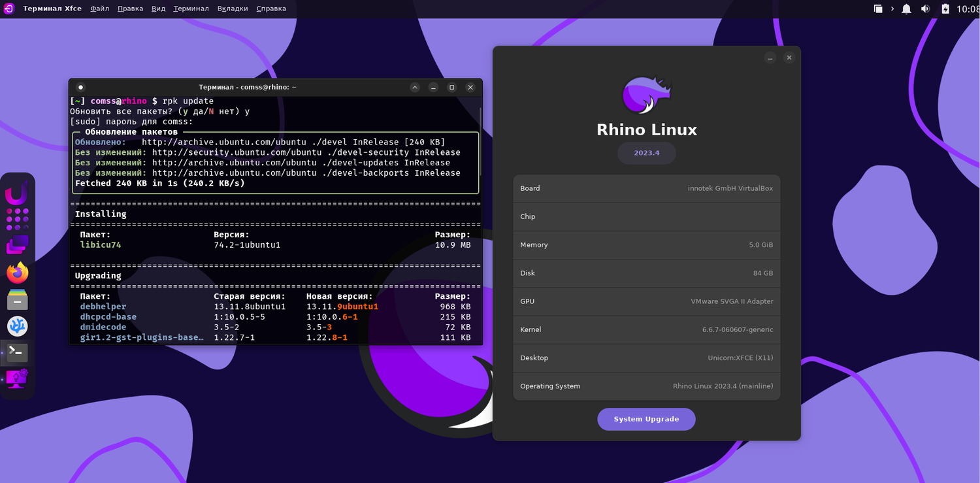
Task: Click the security.ubuntu.com URL in terminal
Action: click(229, 152)
